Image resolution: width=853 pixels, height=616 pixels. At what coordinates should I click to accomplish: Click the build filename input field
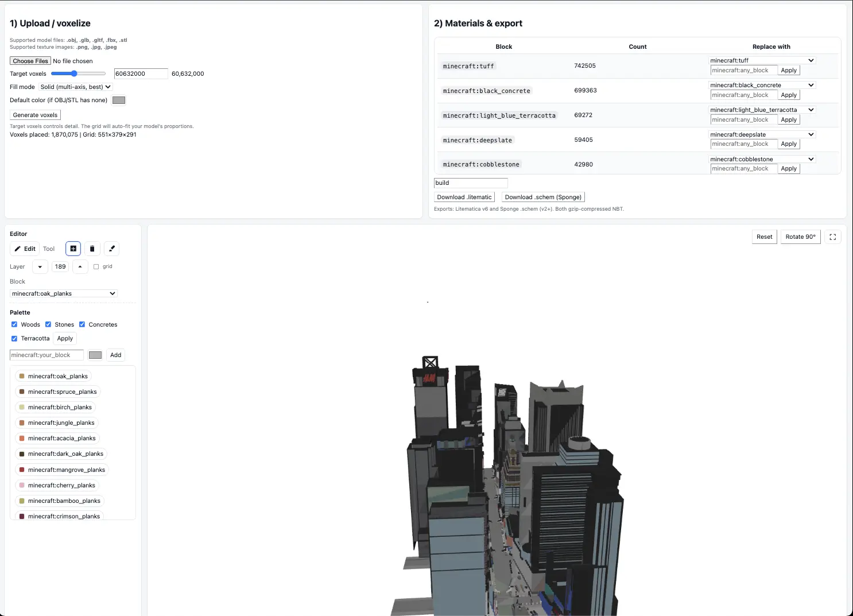point(471,183)
